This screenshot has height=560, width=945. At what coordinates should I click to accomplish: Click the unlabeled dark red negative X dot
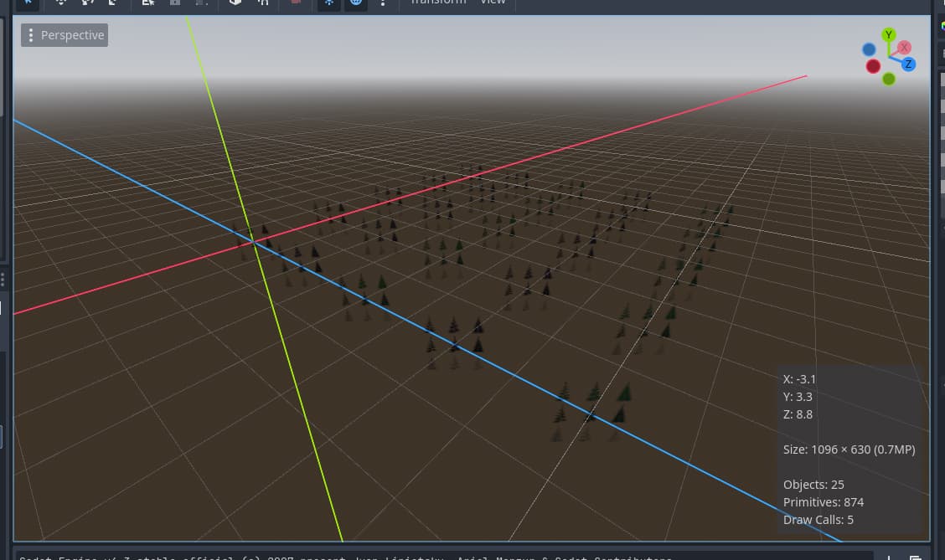click(x=873, y=66)
